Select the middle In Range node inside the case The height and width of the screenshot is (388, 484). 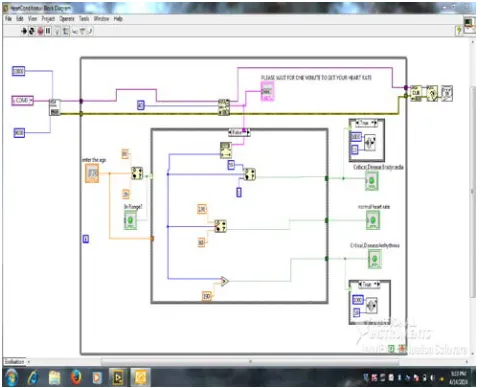[x=220, y=226]
